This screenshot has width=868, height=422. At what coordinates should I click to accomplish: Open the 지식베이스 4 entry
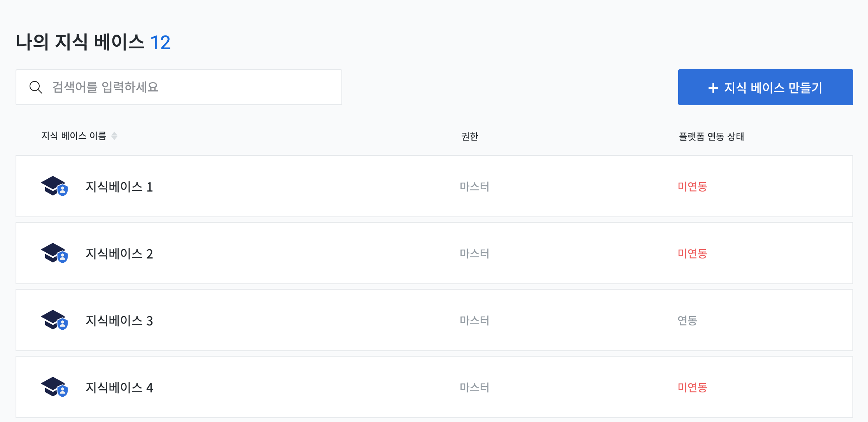click(434, 387)
